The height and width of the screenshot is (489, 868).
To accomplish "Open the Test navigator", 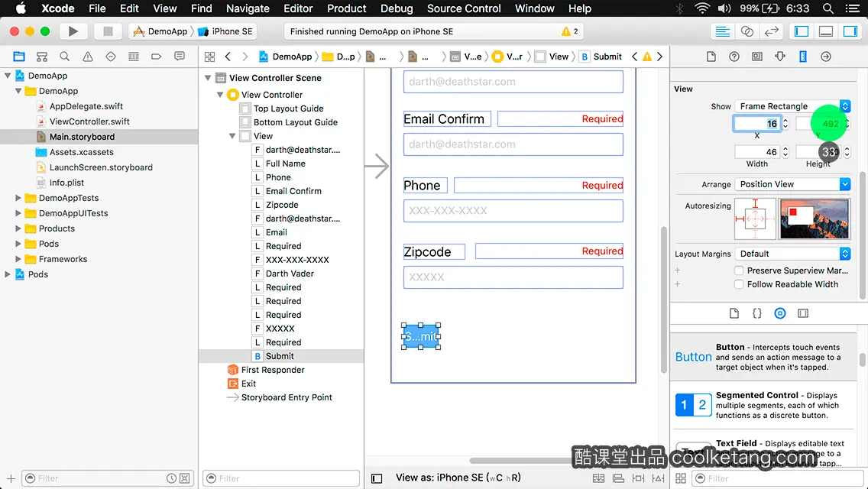I will click(111, 57).
